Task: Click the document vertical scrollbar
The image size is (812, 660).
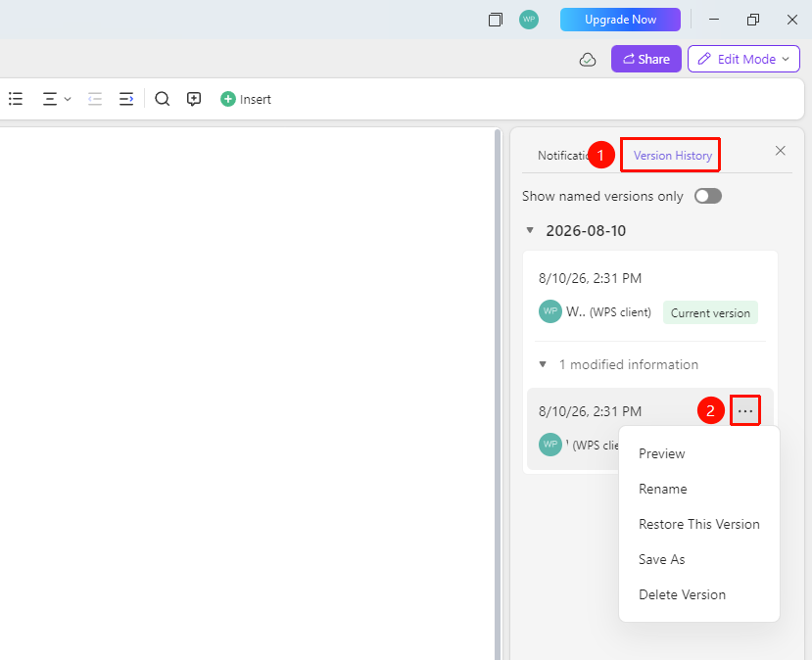Action: [498, 394]
